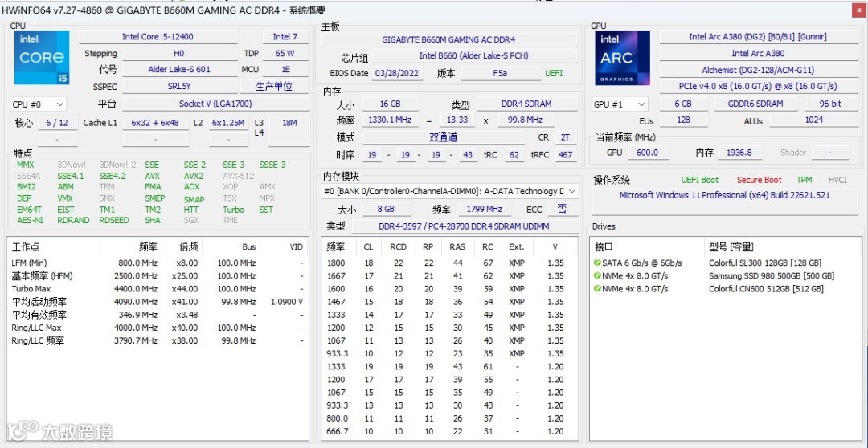868x448 pixels.
Task: Click the 接口 drives column header
Action: (604, 246)
